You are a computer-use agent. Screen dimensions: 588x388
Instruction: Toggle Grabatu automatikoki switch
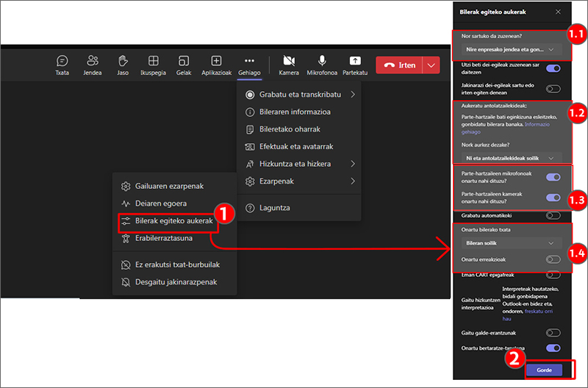[553, 215]
